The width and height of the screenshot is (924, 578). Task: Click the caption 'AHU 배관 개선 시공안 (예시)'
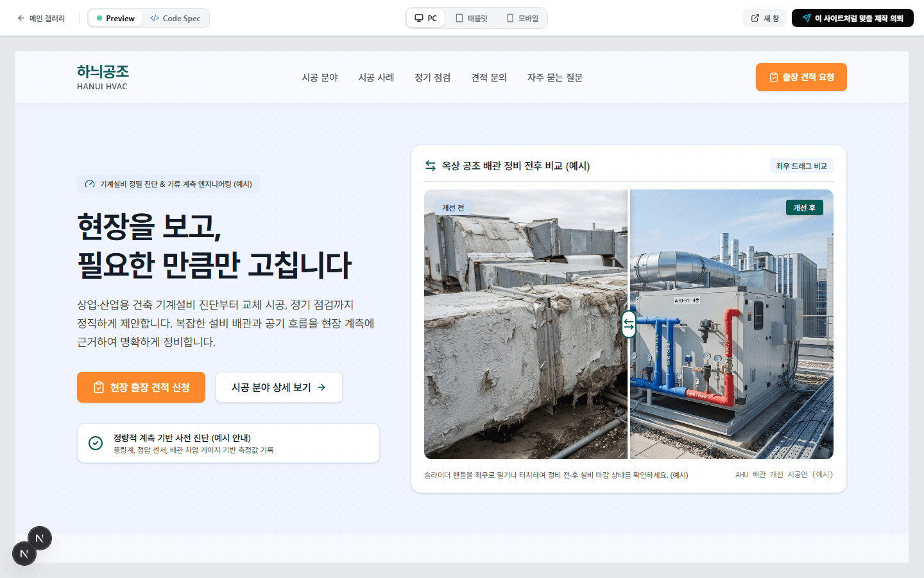[x=784, y=475]
